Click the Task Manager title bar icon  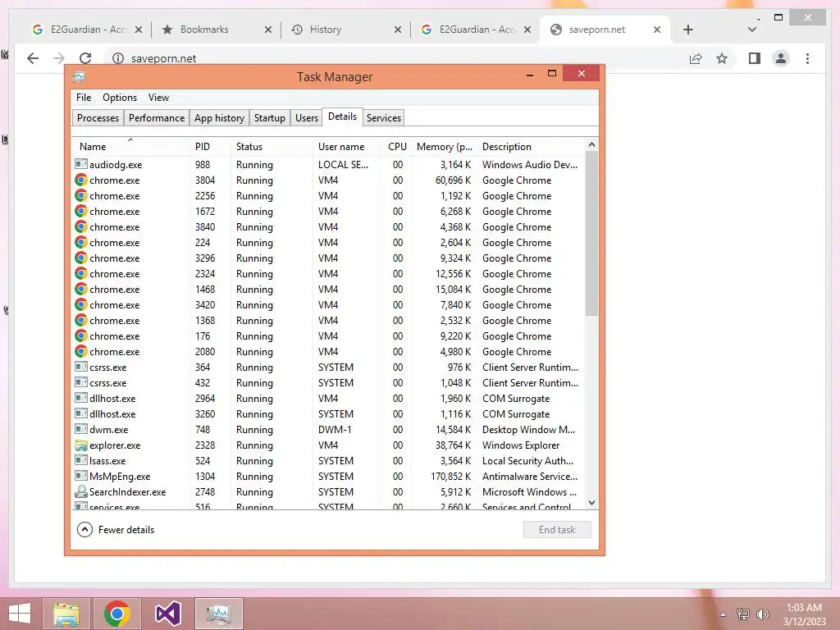(x=79, y=76)
